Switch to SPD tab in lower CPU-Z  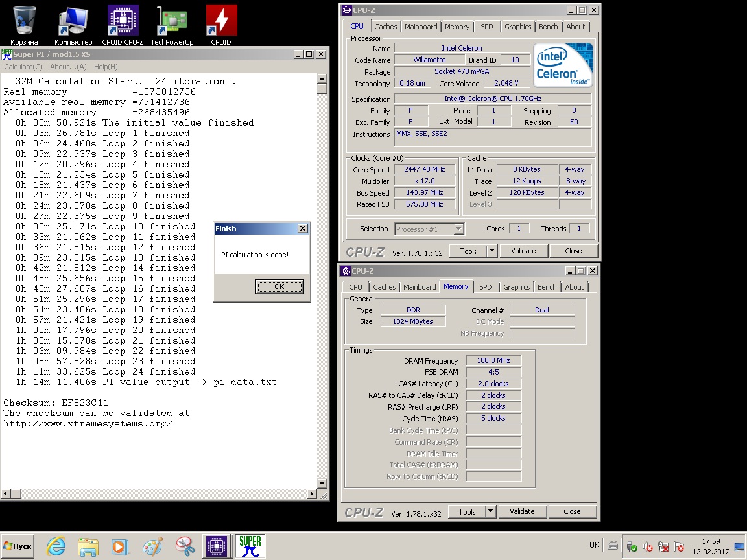click(x=485, y=287)
